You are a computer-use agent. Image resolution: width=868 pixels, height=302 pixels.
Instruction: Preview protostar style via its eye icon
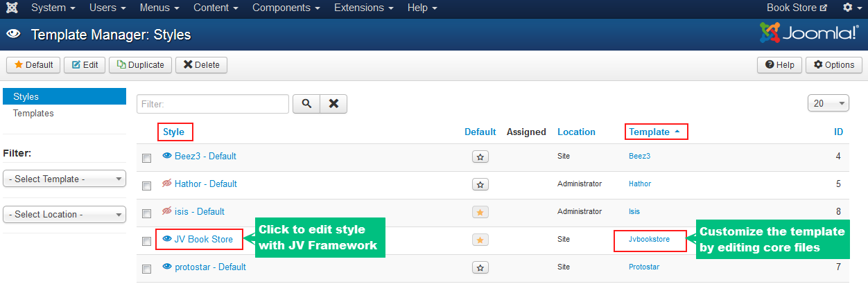[166, 267]
